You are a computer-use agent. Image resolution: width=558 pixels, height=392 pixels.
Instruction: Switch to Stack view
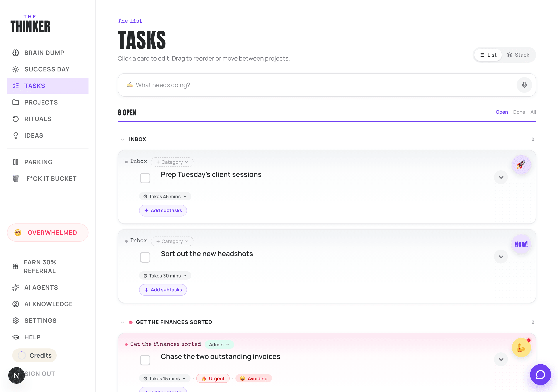(518, 55)
